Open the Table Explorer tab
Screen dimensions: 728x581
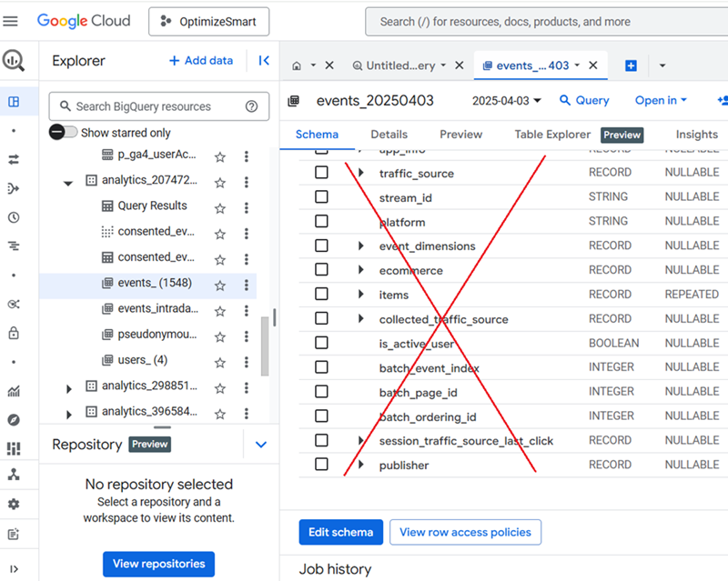tap(552, 134)
